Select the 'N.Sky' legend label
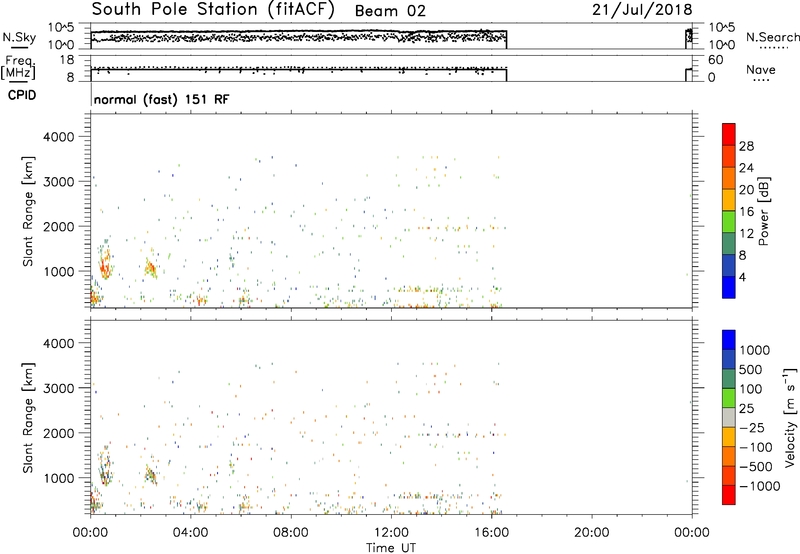 click(x=19, y=37)
